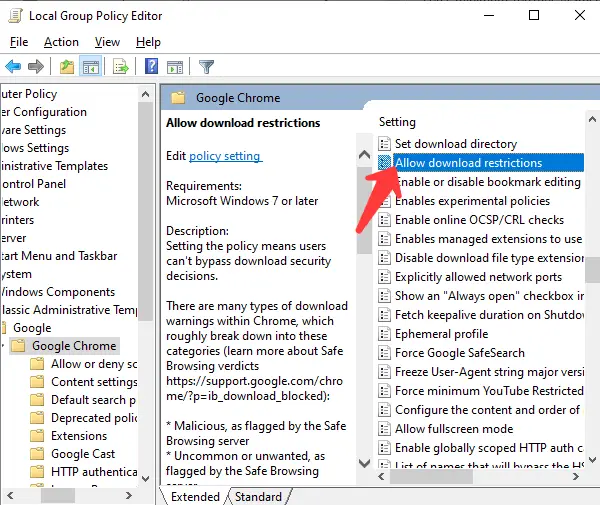Click the Enable online OCSP/CRL checks icon
This screenshot has width=600, height=505.
click(384, 220)
